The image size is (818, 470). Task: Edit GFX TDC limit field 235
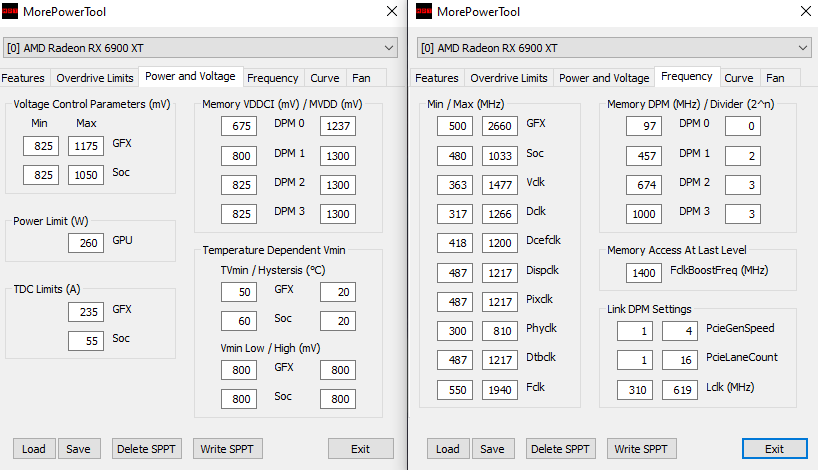(86, 312)
